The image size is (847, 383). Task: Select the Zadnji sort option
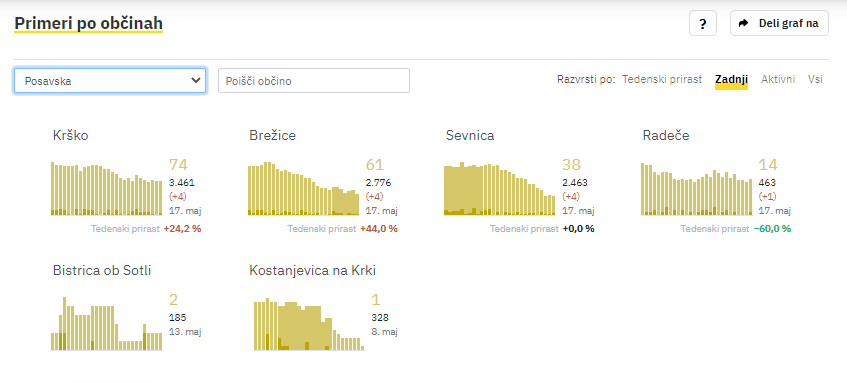coord(731,79)
